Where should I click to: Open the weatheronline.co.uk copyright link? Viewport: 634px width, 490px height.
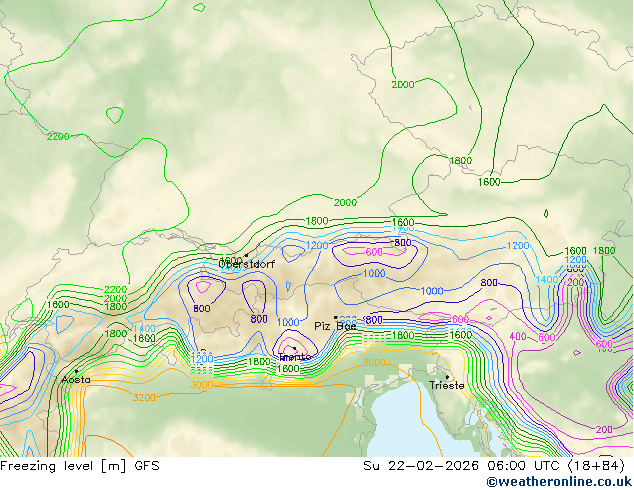[559, 482]
